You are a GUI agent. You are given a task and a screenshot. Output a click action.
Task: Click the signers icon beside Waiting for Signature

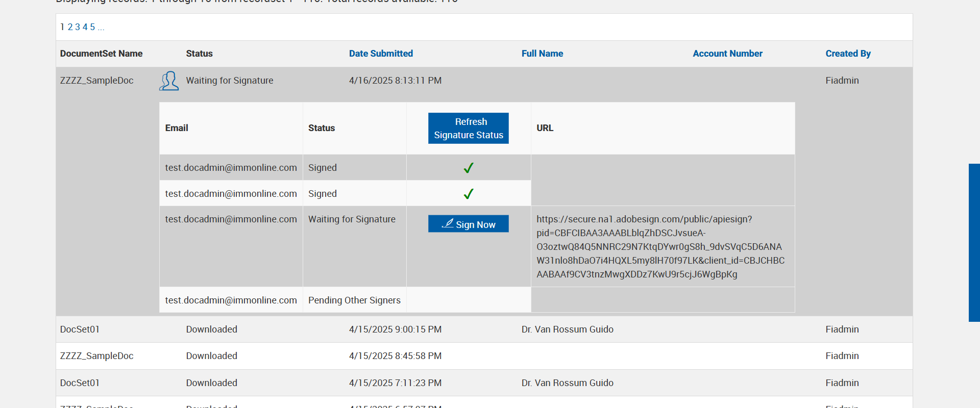point(169,81)
